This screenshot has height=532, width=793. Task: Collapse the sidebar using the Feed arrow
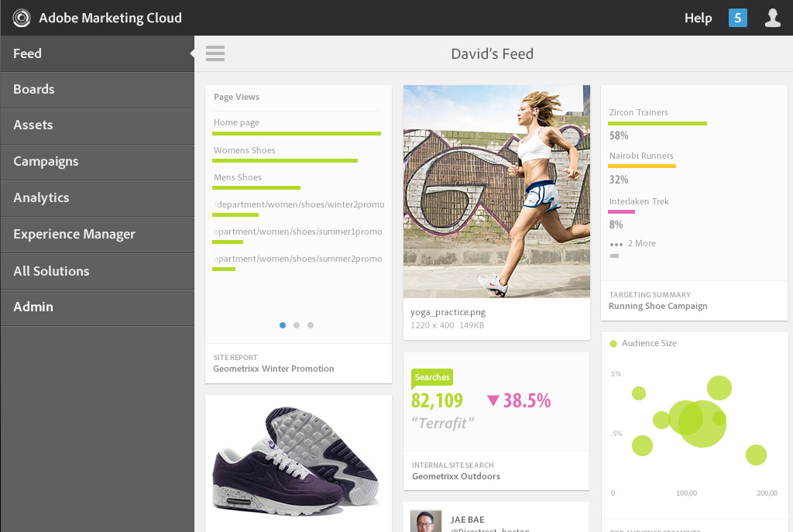tap(191, 53)
